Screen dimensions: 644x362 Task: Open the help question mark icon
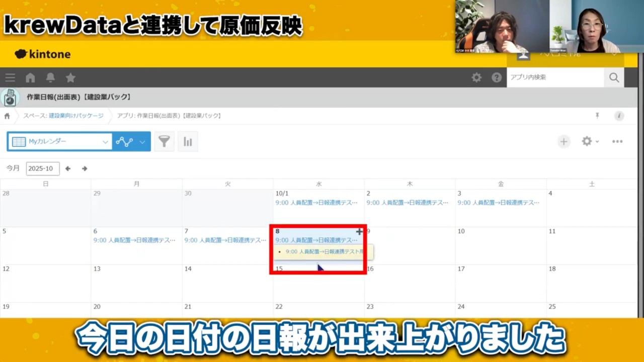pos(497,77)
